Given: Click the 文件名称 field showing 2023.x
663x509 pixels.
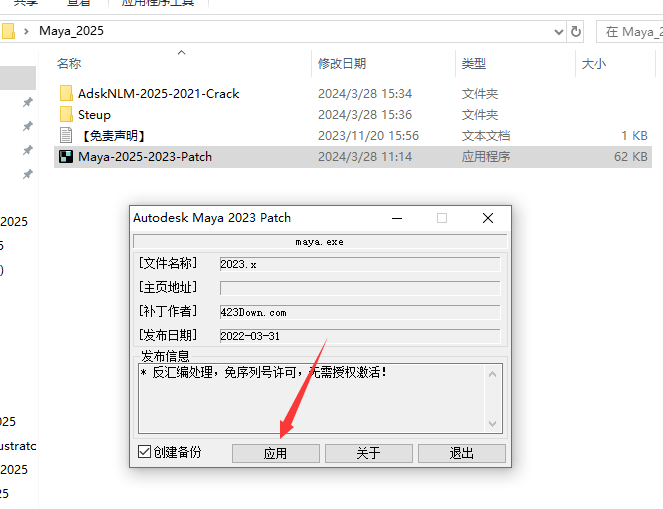Looking at the screenshot, I should point(360,264).
